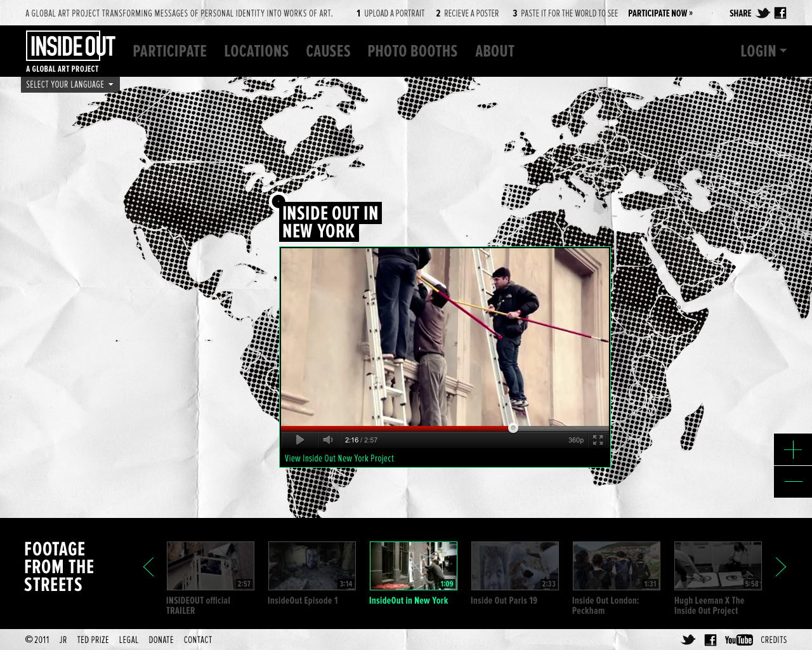Click the New York location marker on map

pyautogui.click(x=277, y=201)
